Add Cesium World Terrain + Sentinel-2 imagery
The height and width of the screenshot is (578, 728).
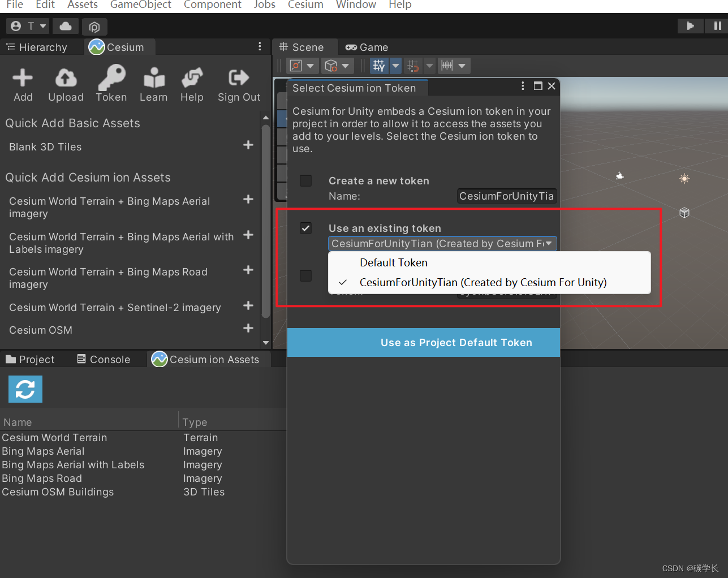248,306
